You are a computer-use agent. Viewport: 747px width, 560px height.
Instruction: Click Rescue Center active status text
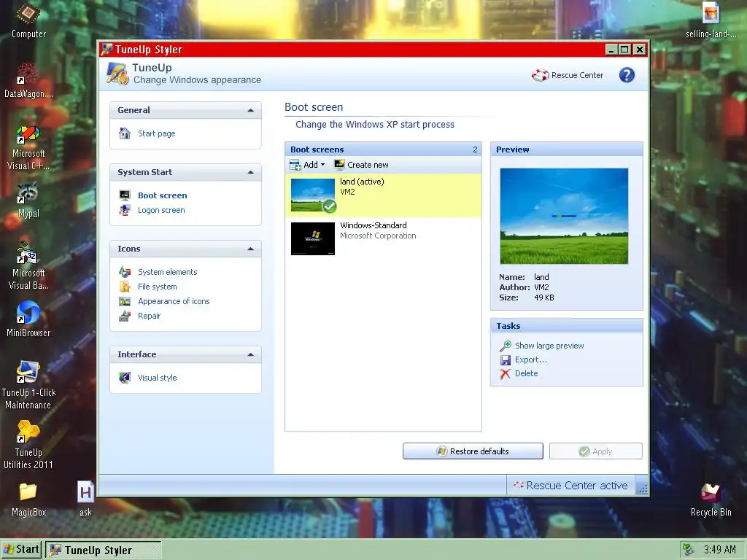(x=577, y=485)
